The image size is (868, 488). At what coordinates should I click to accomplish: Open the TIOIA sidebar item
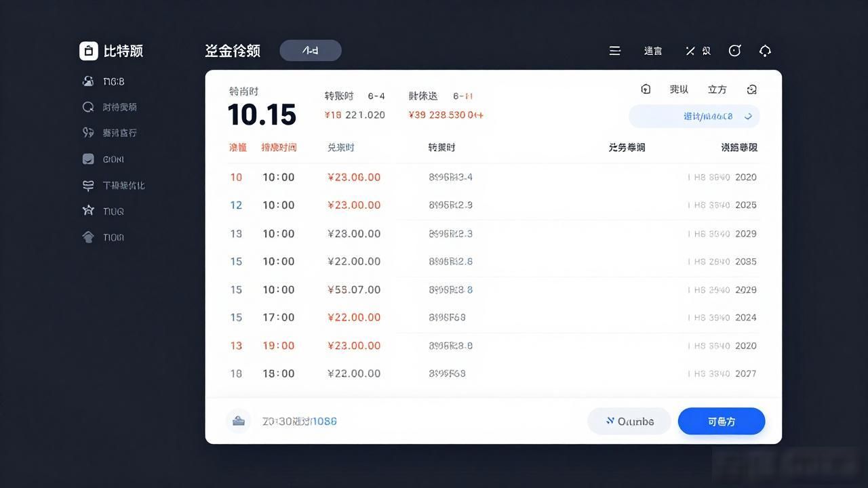click(x=103, y=237)
